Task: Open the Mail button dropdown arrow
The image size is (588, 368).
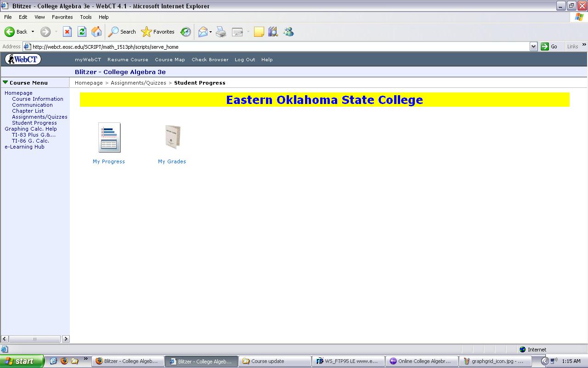Action: tap(211, 32)
